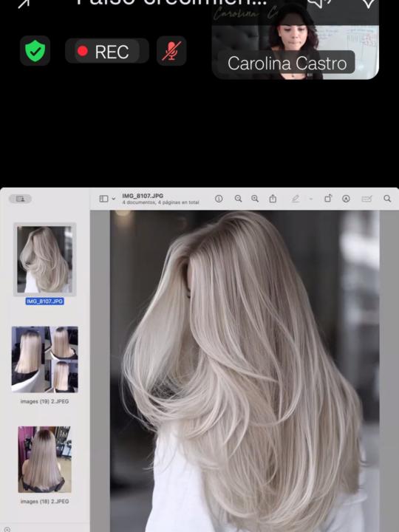Select the images (19) 2.JPEG thumbnail

(x=45, y=359)
